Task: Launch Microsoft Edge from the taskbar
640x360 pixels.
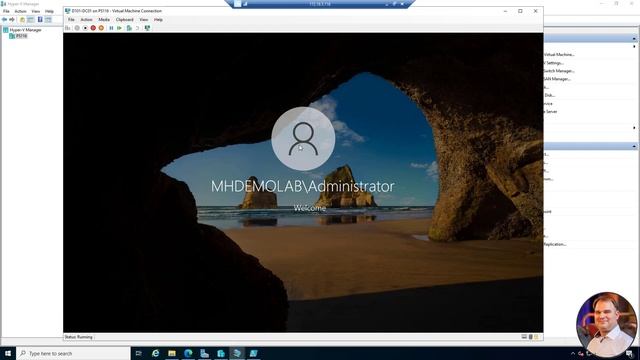Action: point(188,353)
